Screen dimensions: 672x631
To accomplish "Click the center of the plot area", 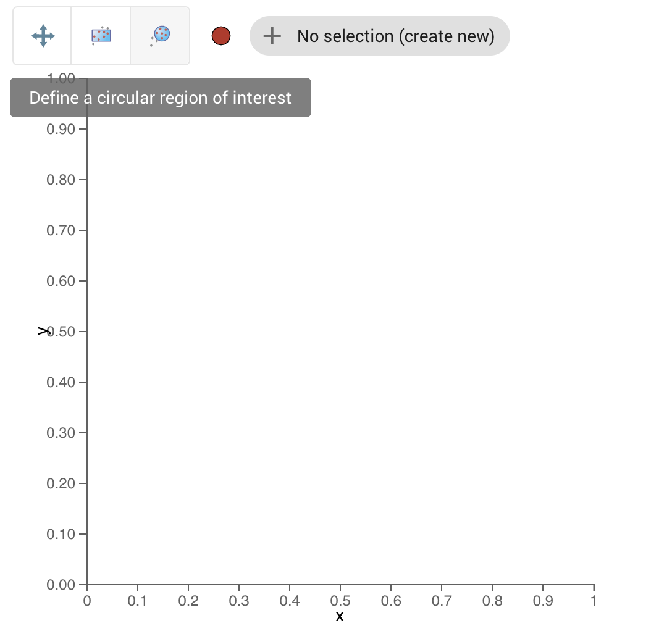I will pos(340,331).
